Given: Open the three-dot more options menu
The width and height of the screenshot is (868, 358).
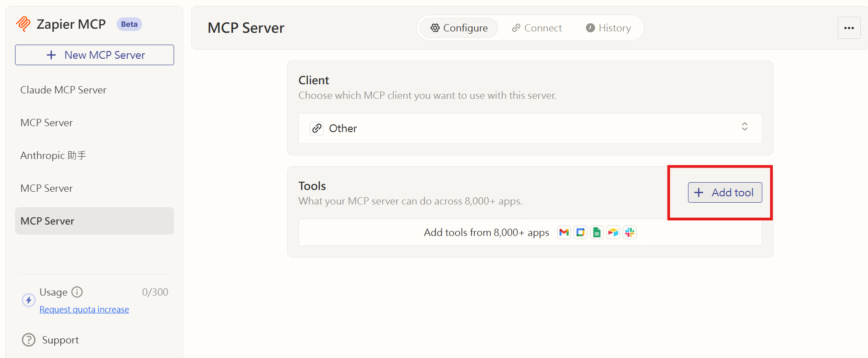Looking at the screenshot, I should [849, 28].
